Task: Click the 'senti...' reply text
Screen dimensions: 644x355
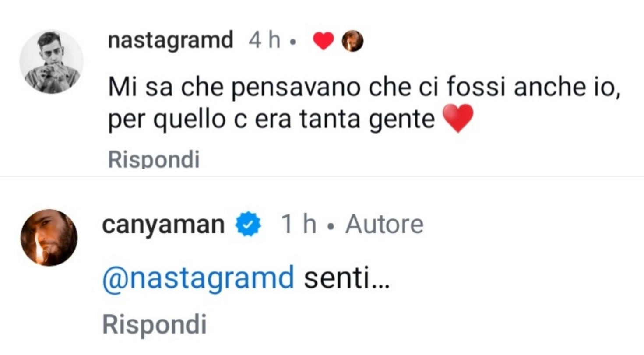Action: tap(346, 279)
